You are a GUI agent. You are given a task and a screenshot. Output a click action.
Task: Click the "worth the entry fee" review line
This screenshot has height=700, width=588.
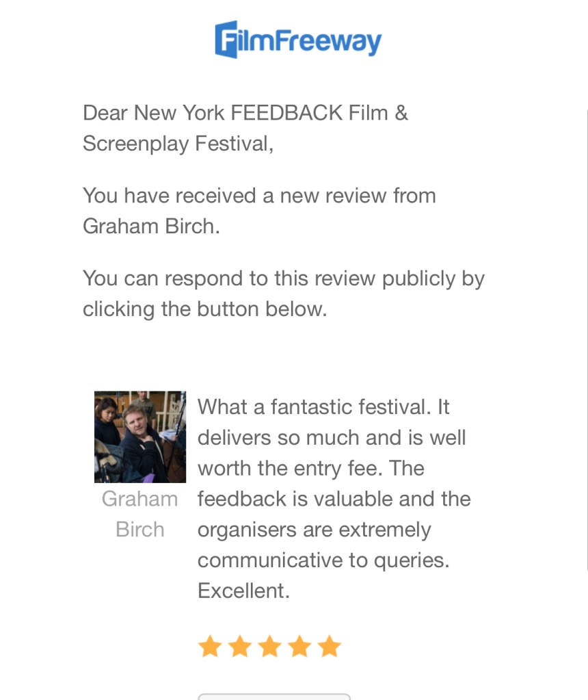pyautogui.click(x=310, y=468)
